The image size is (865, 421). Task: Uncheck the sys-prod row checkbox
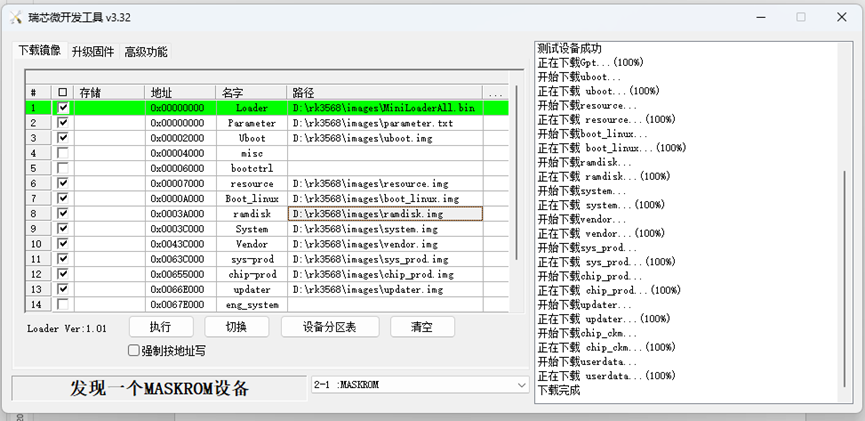63,259
